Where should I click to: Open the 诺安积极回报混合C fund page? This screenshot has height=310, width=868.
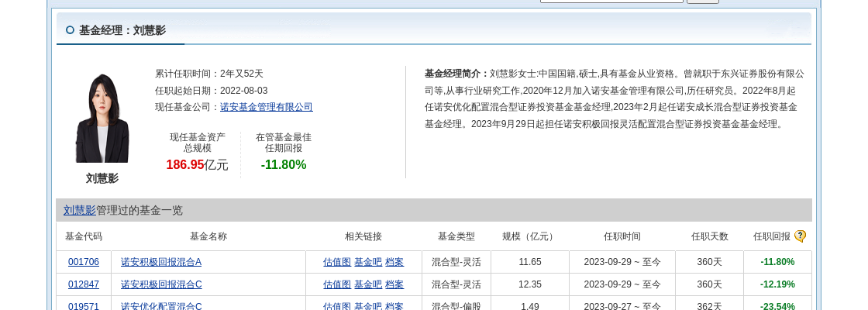pyautogui.click(x=160, y=284)
